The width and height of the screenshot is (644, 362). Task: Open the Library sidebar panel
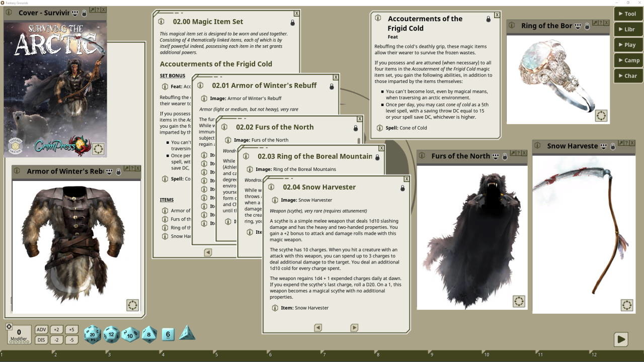[x=627, y=29]
